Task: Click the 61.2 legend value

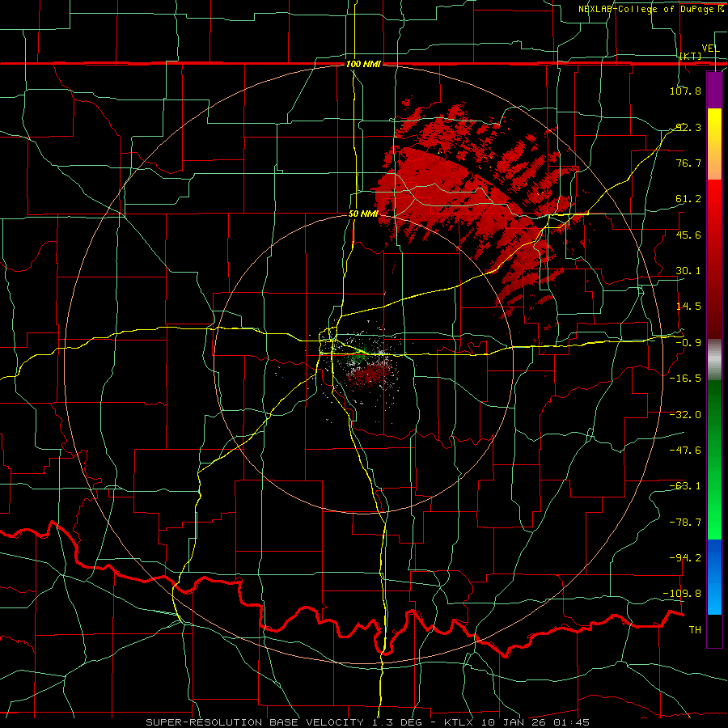Action: click(x=688, y=199)
